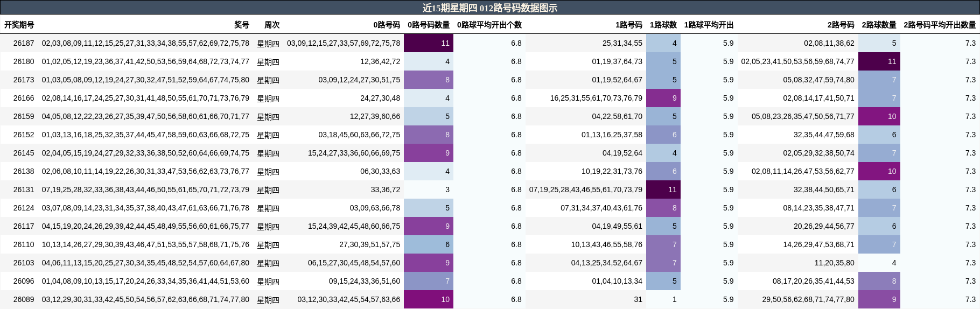Click 0路号码 cell 09,15,24,33,36,51,60

click(x=365, y=281)
